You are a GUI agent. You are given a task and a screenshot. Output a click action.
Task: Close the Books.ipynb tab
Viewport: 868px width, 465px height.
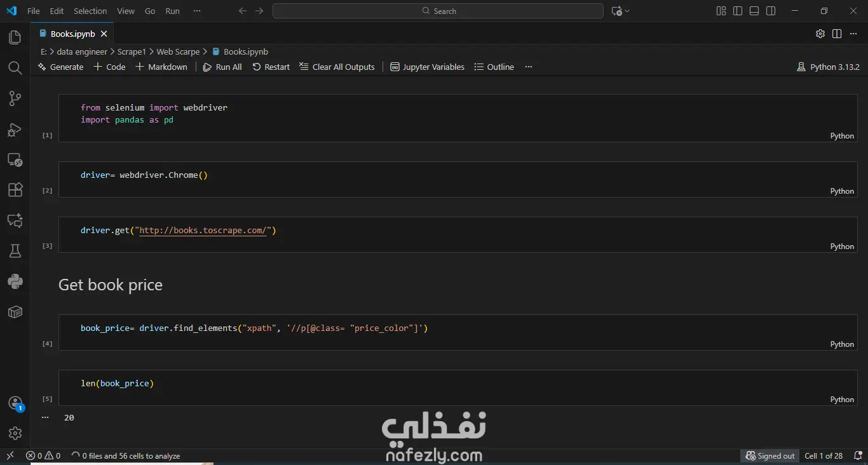pos(104,34)
